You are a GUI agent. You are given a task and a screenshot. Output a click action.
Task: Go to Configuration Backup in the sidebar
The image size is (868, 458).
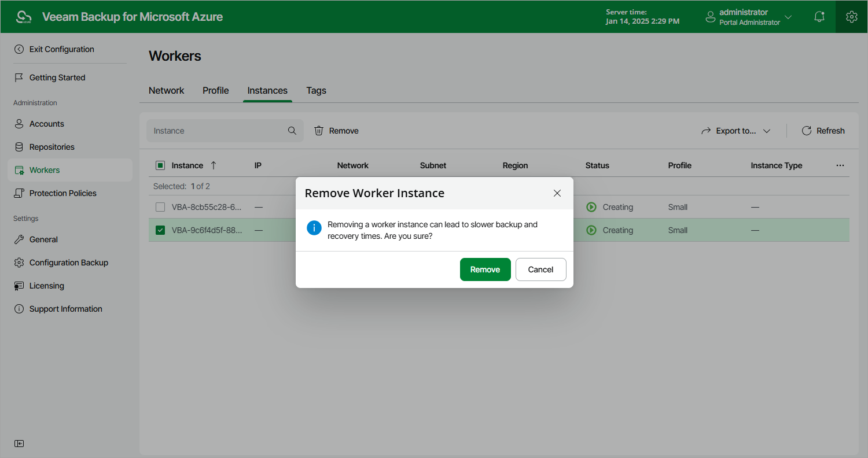tap(70, 263)
